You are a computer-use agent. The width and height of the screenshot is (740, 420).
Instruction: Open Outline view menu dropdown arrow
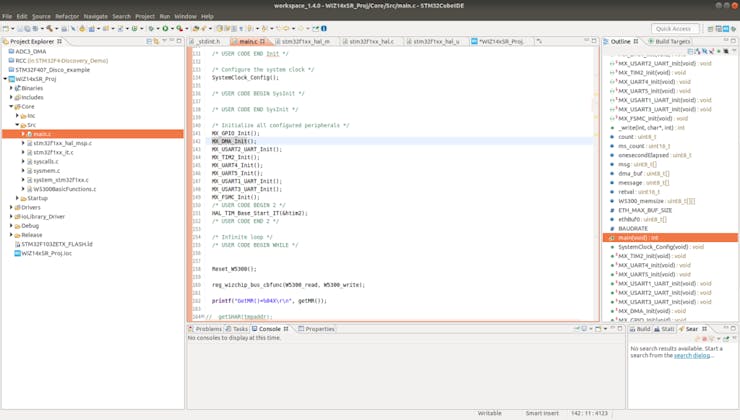[x=734, y=50]
